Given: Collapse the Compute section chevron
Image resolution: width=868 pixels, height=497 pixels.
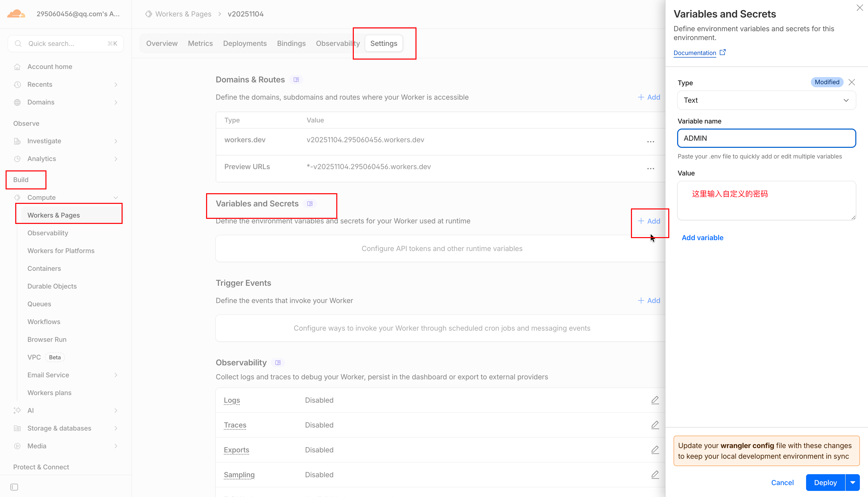Looking at the screenshot, I should pos(116,198).
